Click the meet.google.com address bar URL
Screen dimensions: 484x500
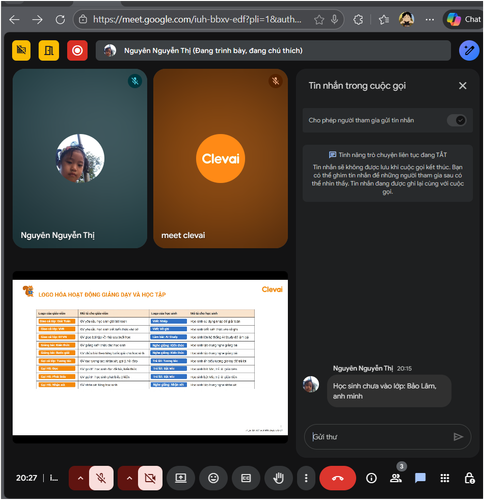coord(197,20)
